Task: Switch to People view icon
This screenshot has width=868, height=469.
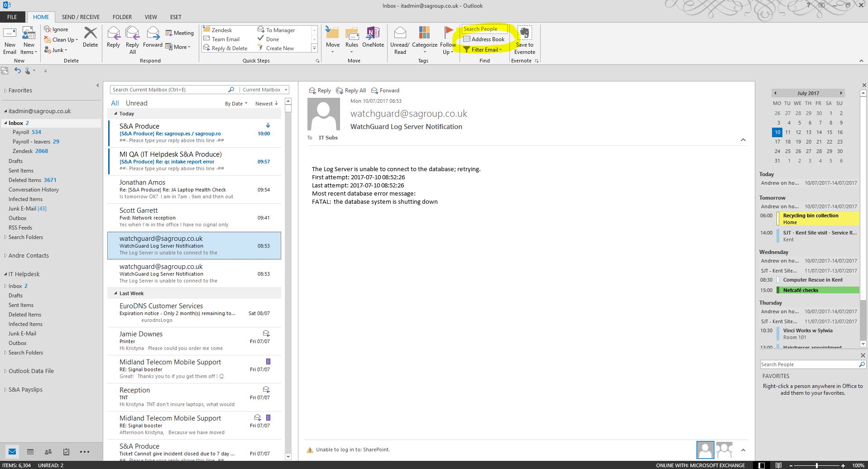Action: pyautogui.click(x=48, y=452)
